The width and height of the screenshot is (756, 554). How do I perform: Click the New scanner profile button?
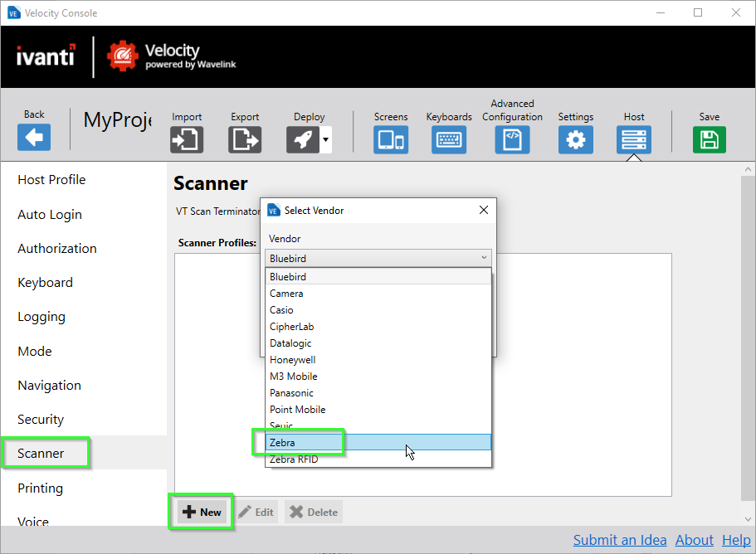tap(202, 512)
